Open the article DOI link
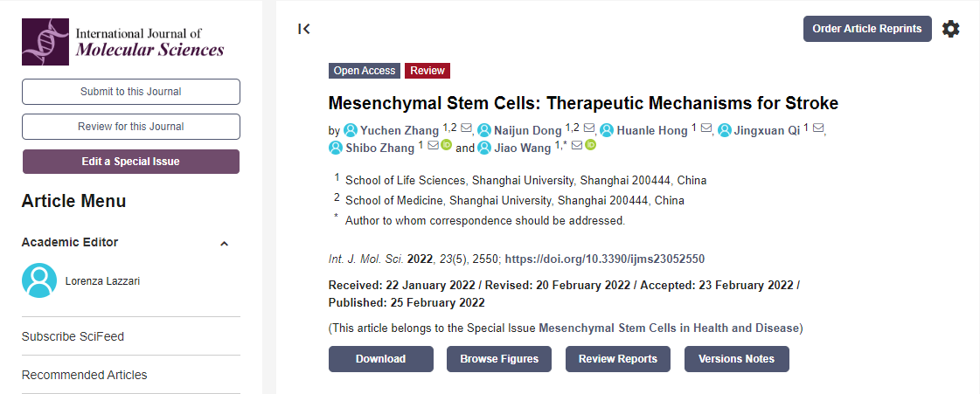Image resolution: width=980 pixels, height=394 pixels. tap(605, 259)
